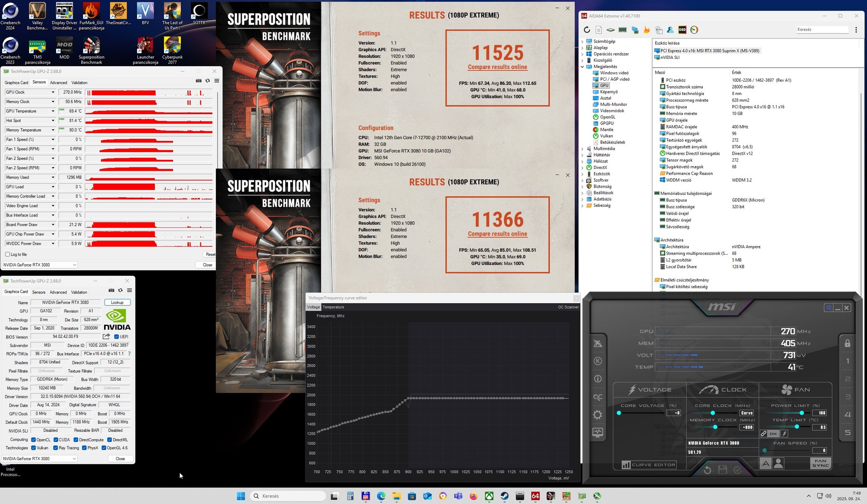
Task: Toggle the CUDA checkbox
Action: 56,440
